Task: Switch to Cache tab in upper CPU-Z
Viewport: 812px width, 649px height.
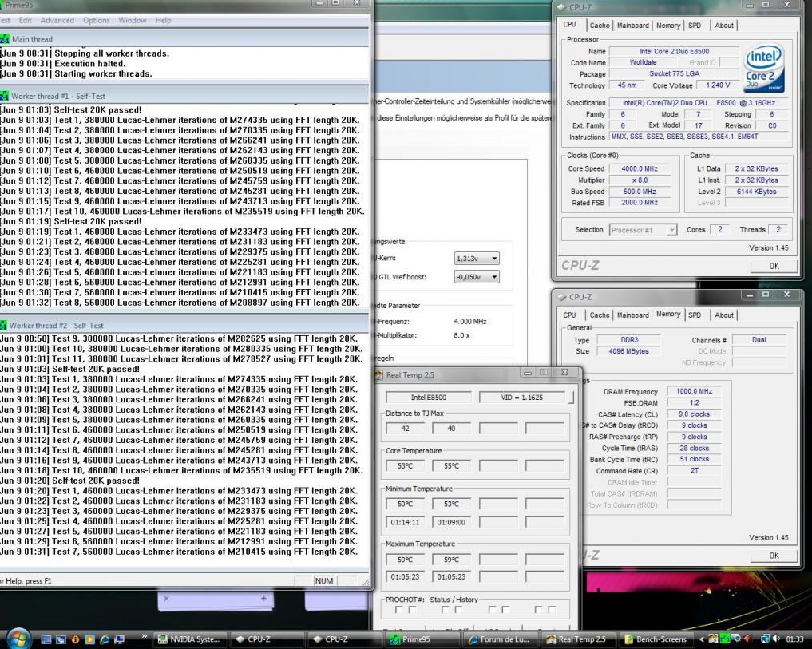Action: (x=599, y=26)
